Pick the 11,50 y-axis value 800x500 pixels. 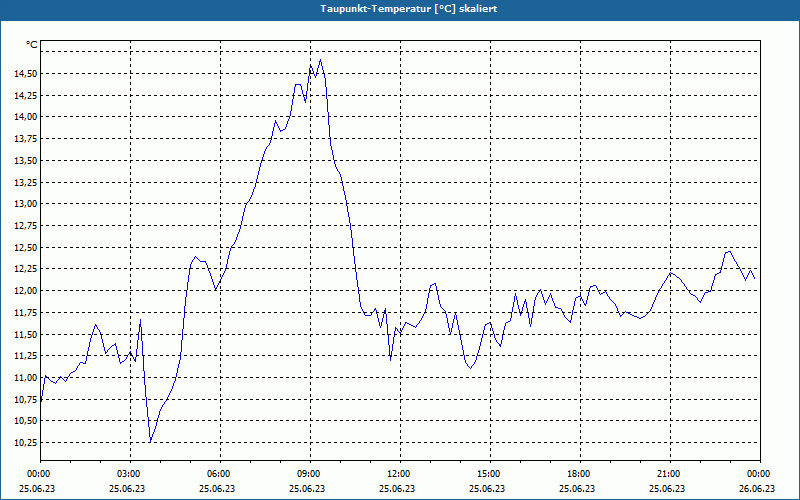tap(26, 334)
